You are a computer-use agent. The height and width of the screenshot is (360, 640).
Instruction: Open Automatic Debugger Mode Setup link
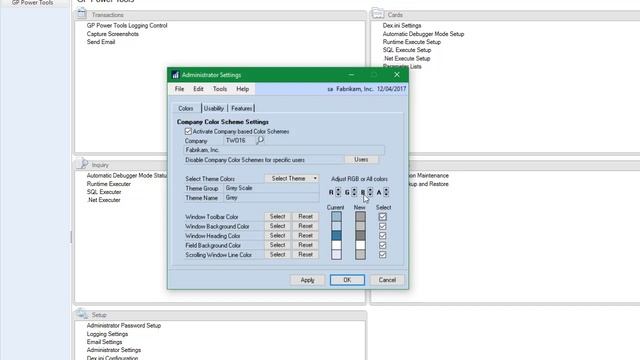coord(423,34)
